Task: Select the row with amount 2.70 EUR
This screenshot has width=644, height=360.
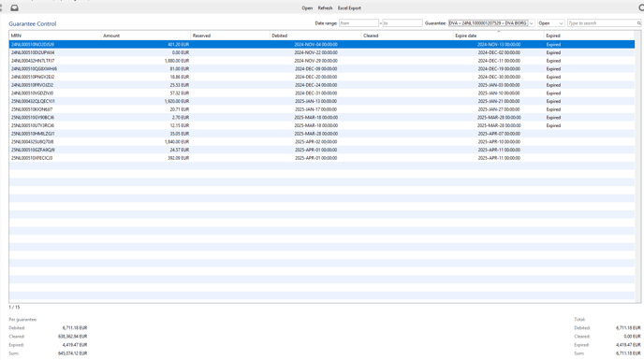Action: [322, 118]
